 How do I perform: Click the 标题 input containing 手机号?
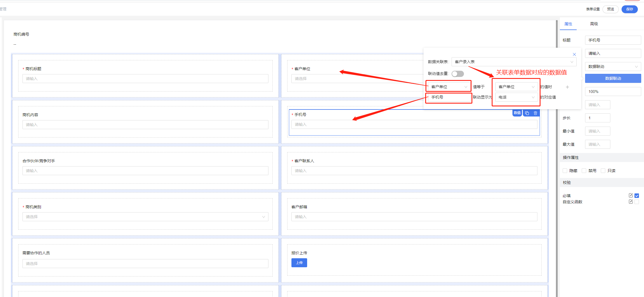point(613,40)
